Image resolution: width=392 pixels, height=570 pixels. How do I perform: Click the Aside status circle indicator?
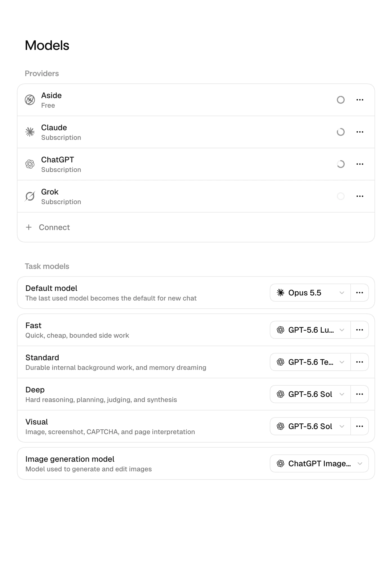[x=341, y=100]
